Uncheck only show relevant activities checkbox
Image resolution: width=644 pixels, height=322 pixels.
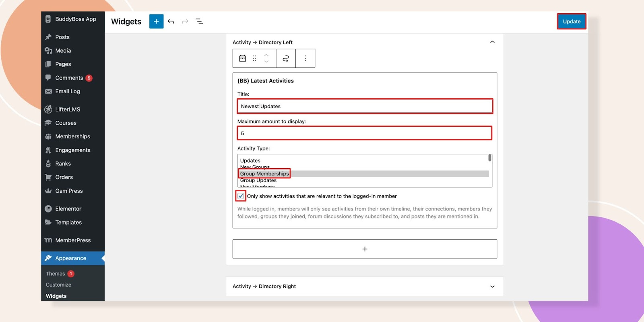(x=241, y=196)
